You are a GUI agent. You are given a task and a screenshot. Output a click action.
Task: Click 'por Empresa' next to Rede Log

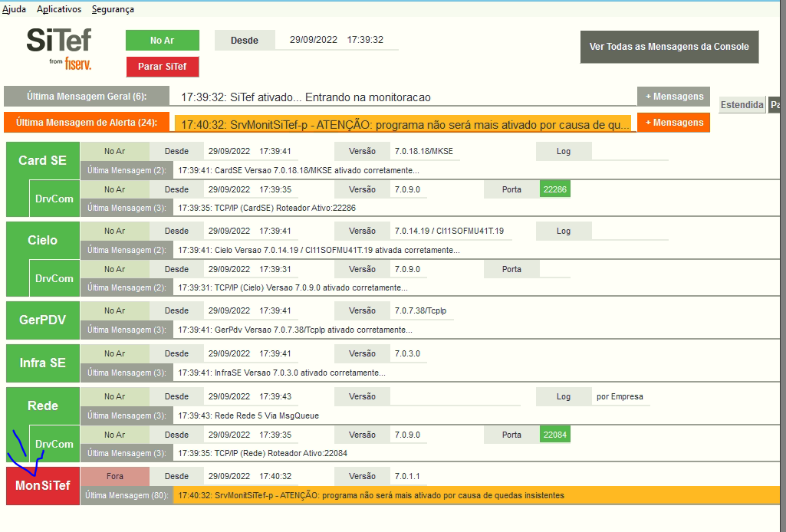pyautogui.click(x=620, y=397)
